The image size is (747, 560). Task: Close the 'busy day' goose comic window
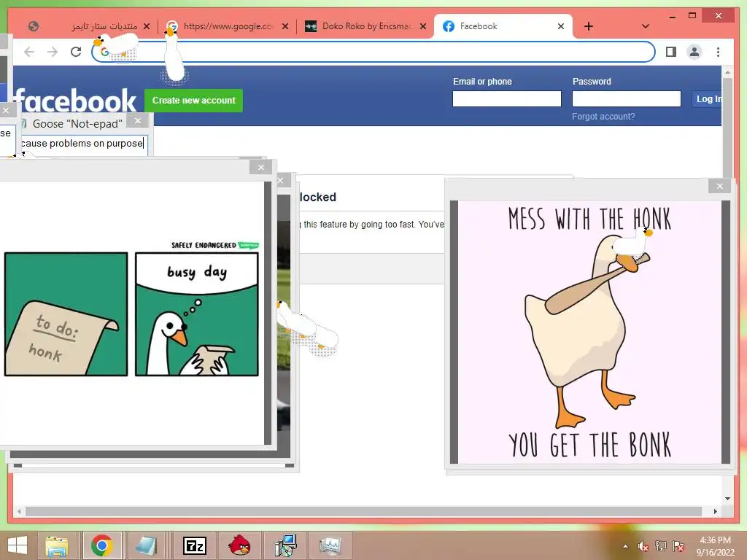[x=260, y=167]
